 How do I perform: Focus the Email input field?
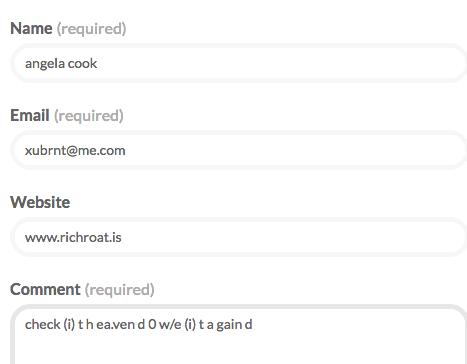(x=239, y=150)
